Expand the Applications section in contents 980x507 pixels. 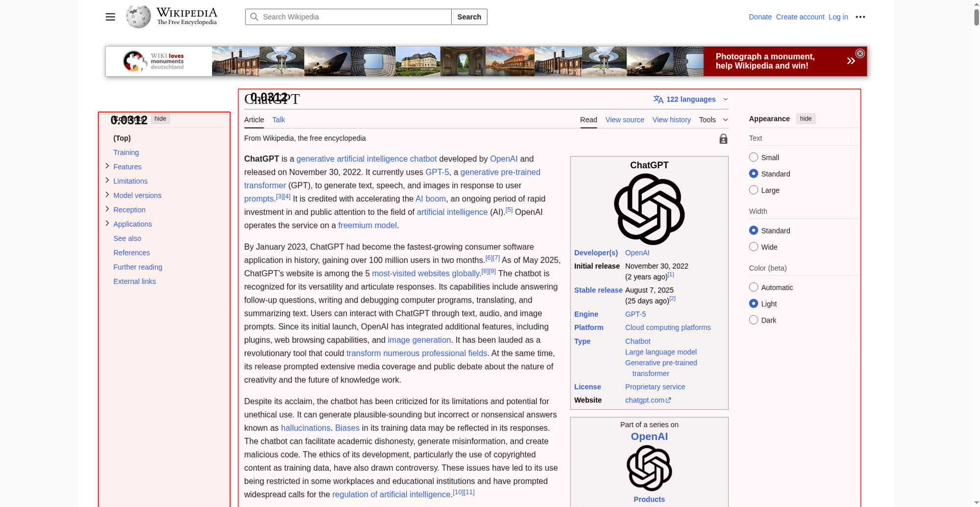pos(107,223)
